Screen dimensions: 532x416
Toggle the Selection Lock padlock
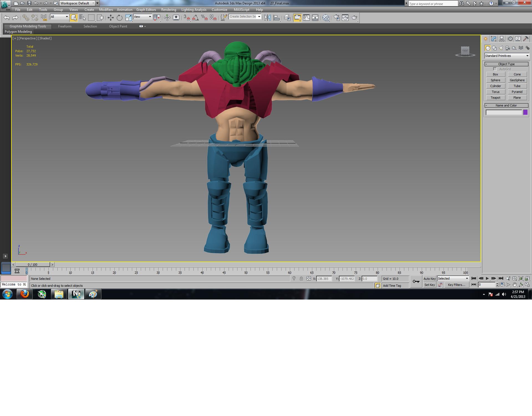point(301,278)
